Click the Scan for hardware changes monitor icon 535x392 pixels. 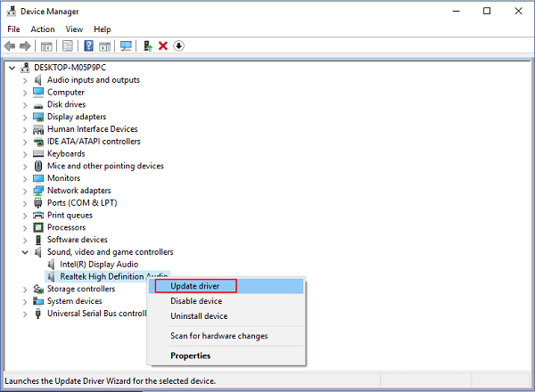(x=126, y=45)
